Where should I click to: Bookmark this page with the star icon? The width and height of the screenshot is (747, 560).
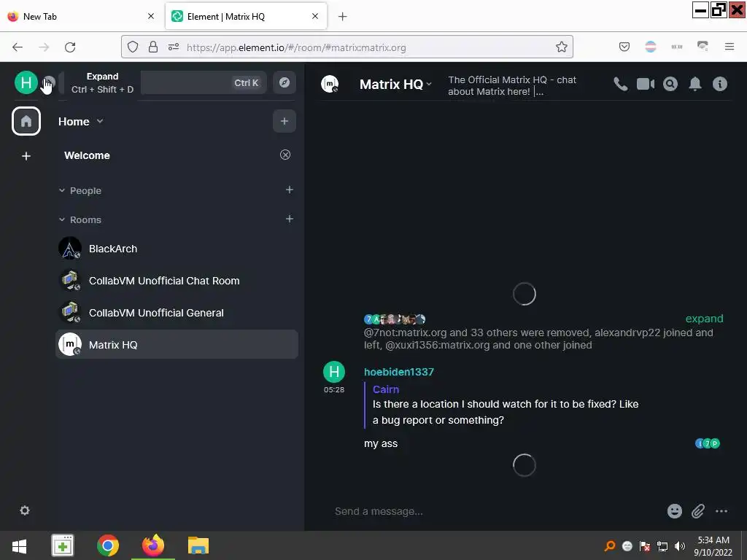[561, 47]
